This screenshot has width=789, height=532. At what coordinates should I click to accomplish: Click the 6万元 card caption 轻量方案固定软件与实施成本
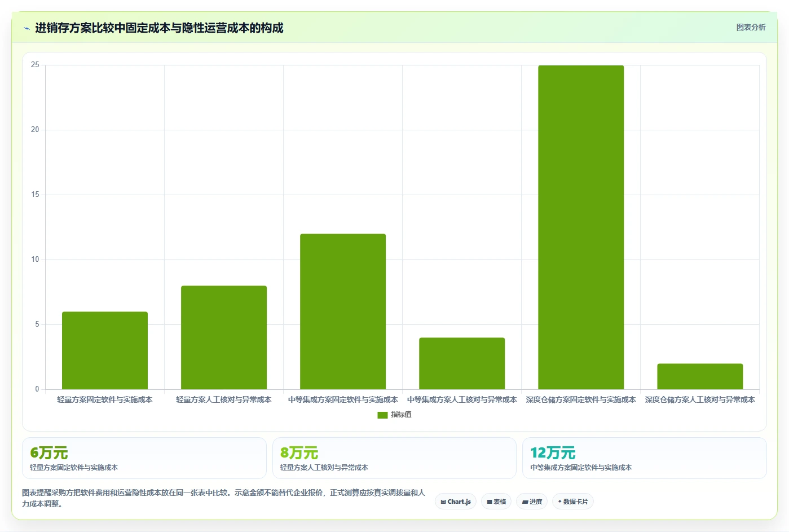tap(74, 468)
